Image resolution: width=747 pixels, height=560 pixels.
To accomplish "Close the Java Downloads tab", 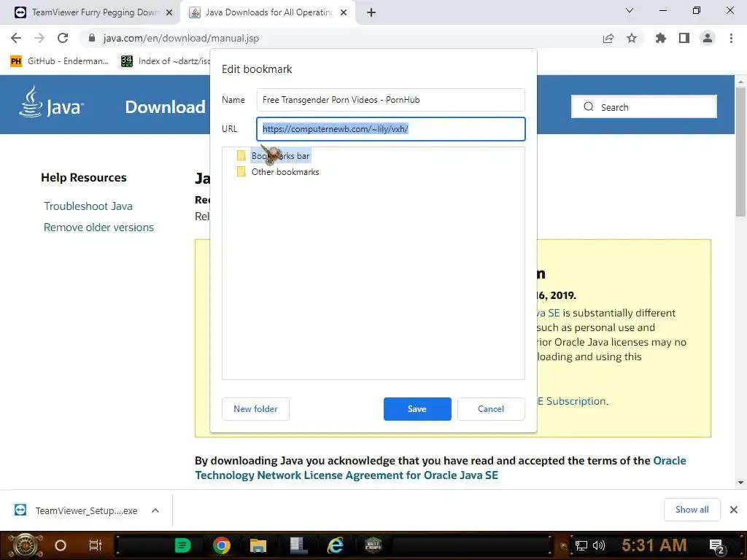I will click(344, 12).
